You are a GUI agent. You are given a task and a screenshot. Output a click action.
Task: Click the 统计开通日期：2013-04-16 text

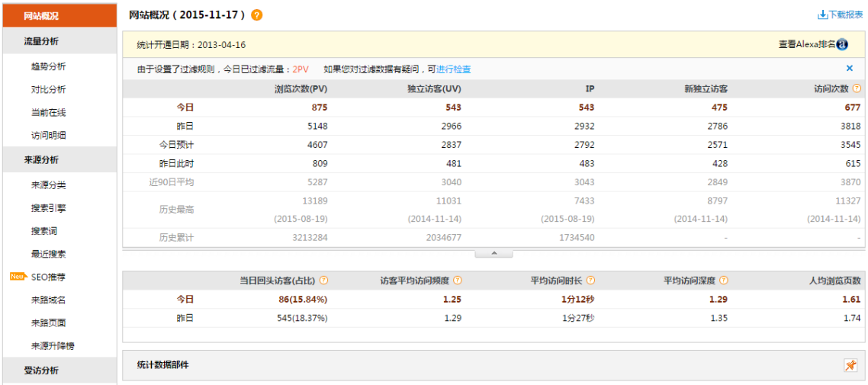(x=191, y=45)
